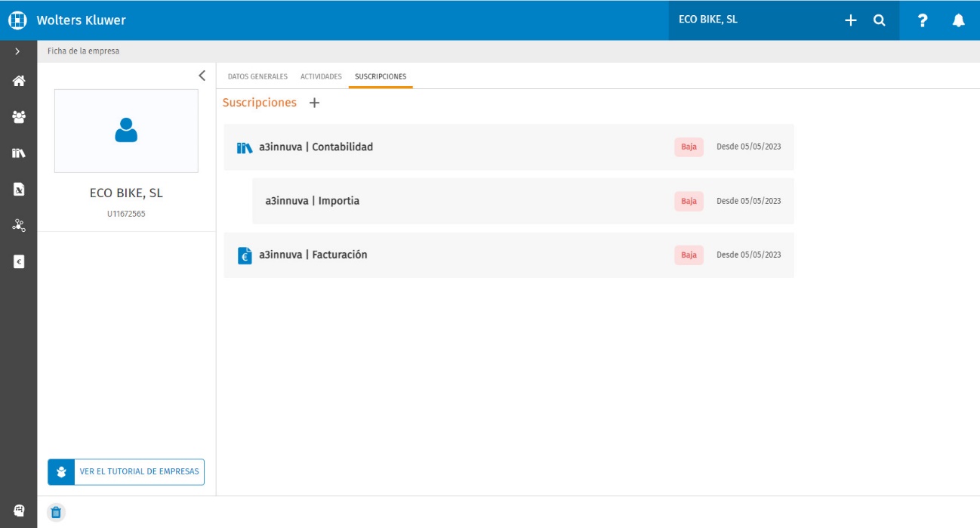980x528 pixels.
Task: Click the Desde 05/05/2023 date for Importia
Action: tap(749, 201)
